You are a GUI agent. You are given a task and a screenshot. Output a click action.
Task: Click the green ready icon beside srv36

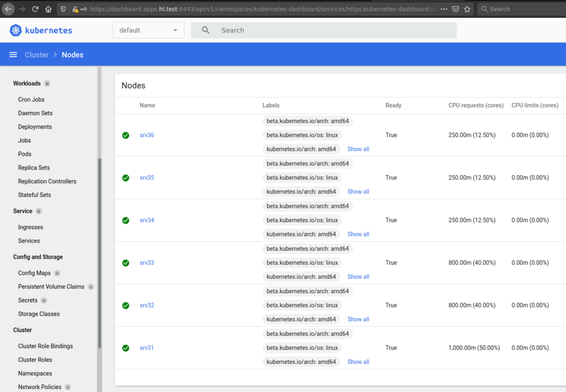tap(125, 135)
